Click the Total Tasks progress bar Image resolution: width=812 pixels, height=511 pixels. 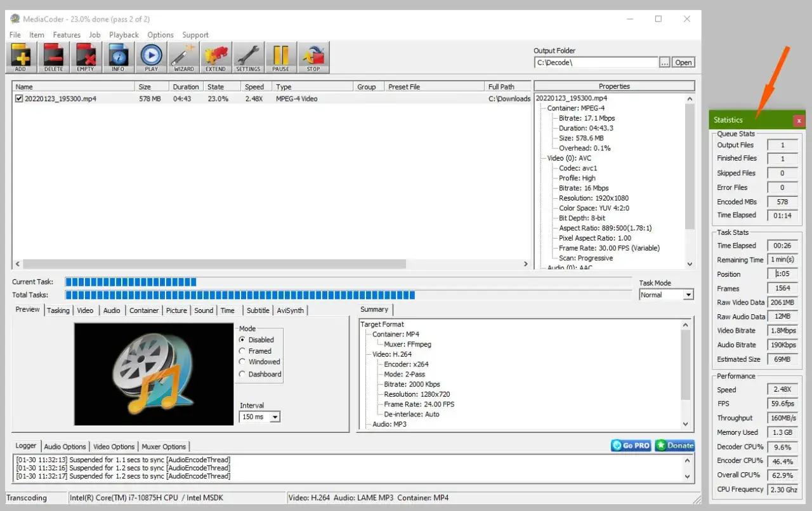click(350, 295)
